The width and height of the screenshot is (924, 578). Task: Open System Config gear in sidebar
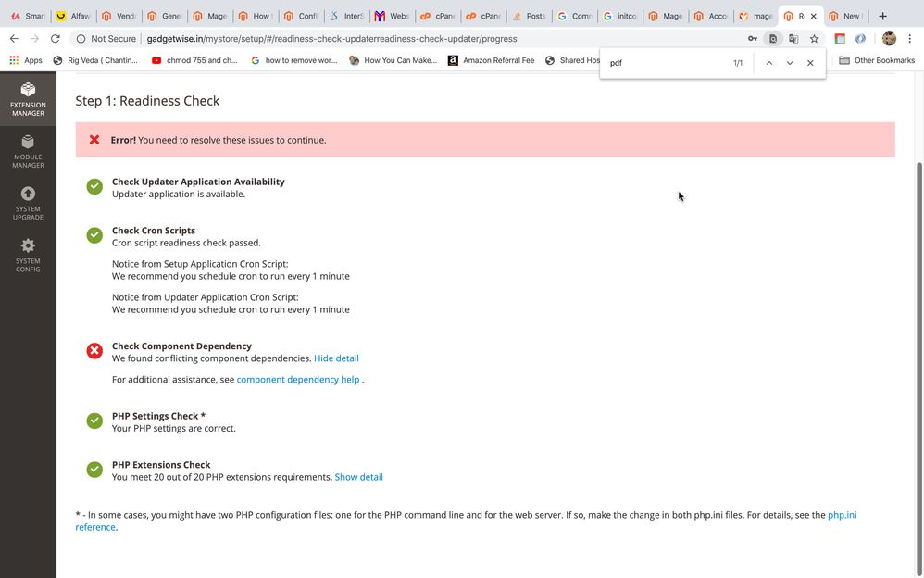tap(28, 256)
